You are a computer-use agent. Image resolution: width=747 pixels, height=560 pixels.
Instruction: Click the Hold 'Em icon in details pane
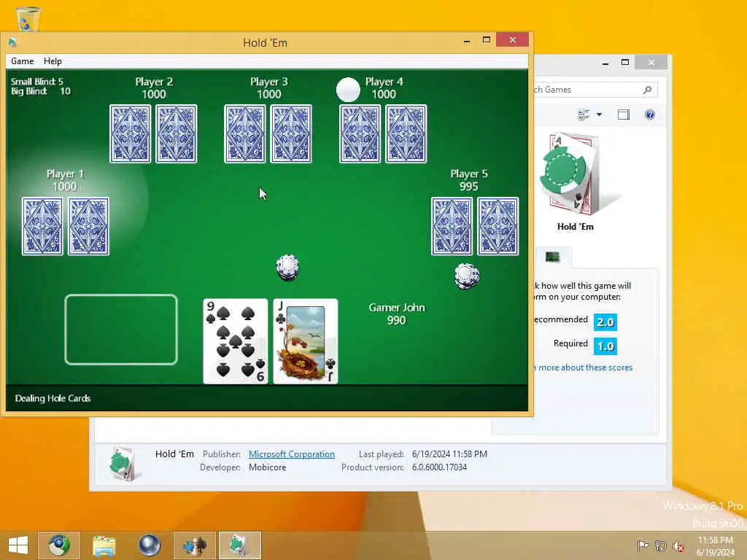[x=124, y=463]
